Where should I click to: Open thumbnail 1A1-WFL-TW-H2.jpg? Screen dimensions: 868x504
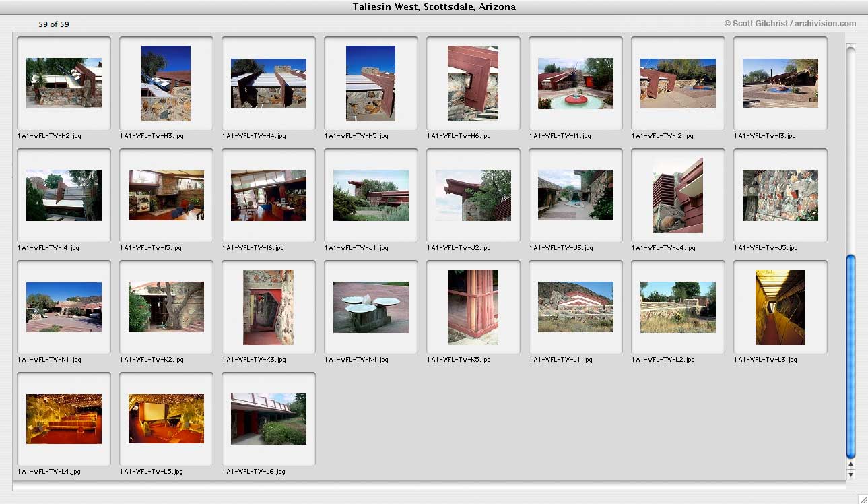64,83
